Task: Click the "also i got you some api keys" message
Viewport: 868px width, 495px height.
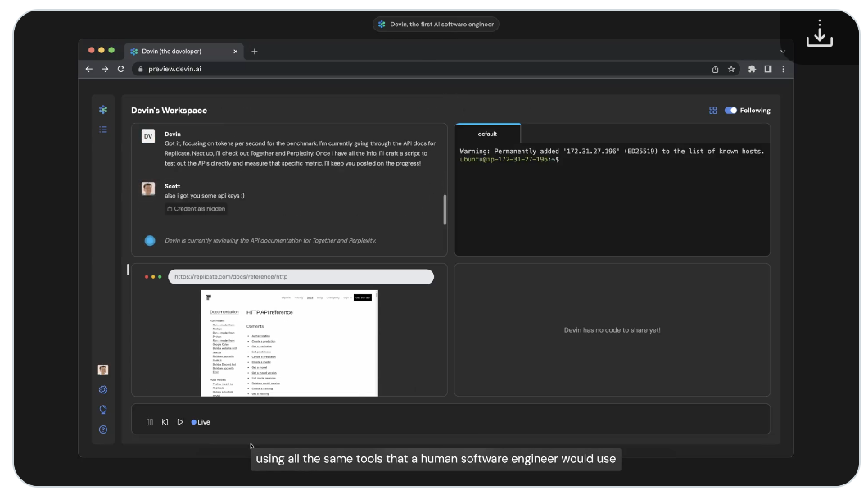Action: (204, 196)
